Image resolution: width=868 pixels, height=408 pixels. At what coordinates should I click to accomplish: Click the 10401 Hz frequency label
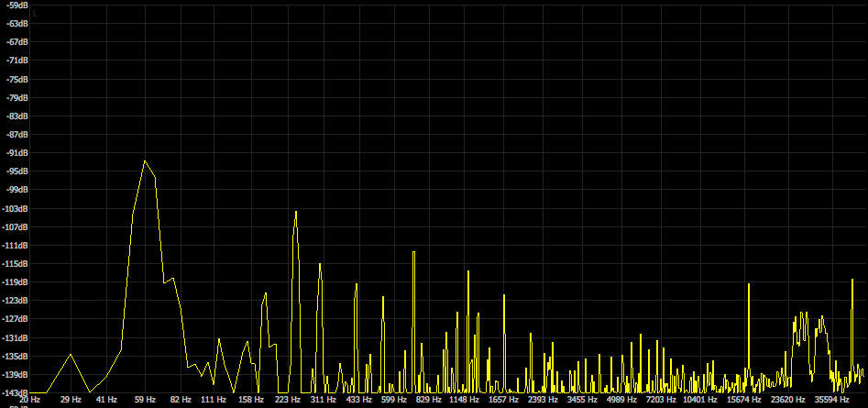pos(700,399)
